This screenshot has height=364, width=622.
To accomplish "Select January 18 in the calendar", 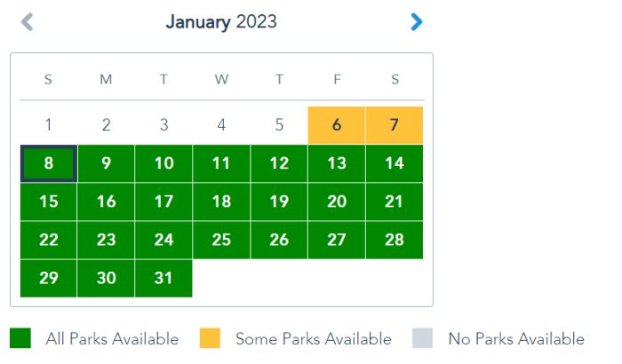I will [x=221, y=202].
